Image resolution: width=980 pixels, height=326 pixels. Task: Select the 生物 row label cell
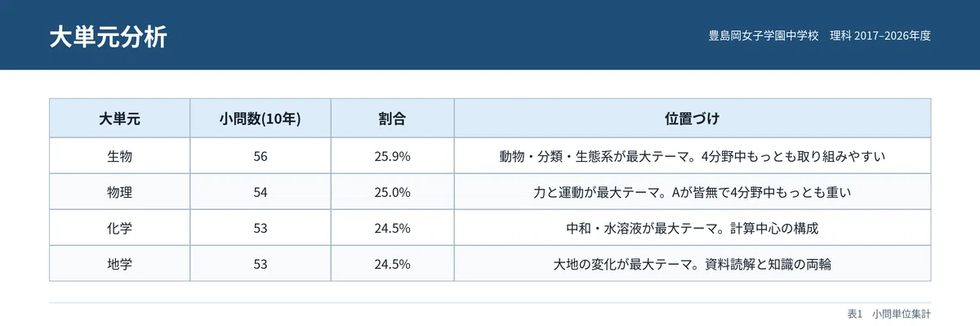(120, 156)
